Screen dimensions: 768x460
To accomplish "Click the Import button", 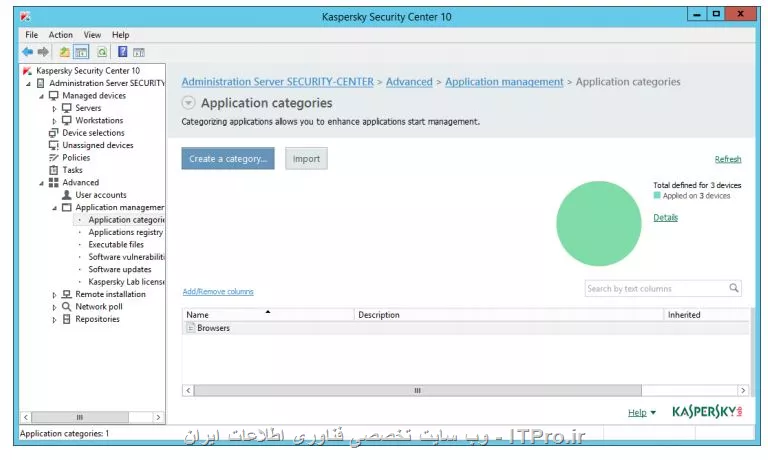I will tap(306, 159).
